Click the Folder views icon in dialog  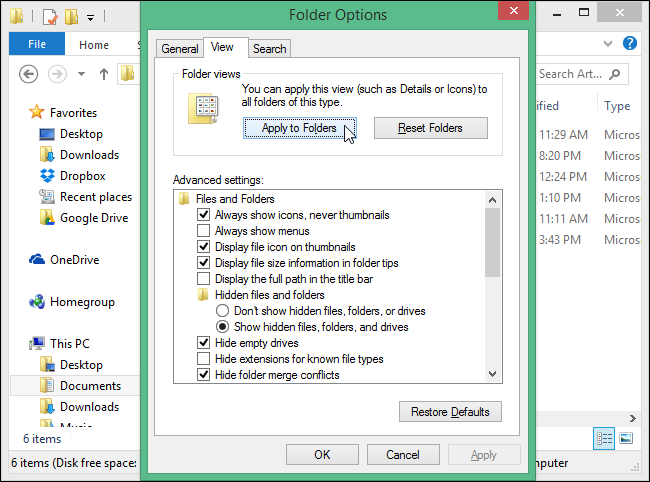coord(203,109)
